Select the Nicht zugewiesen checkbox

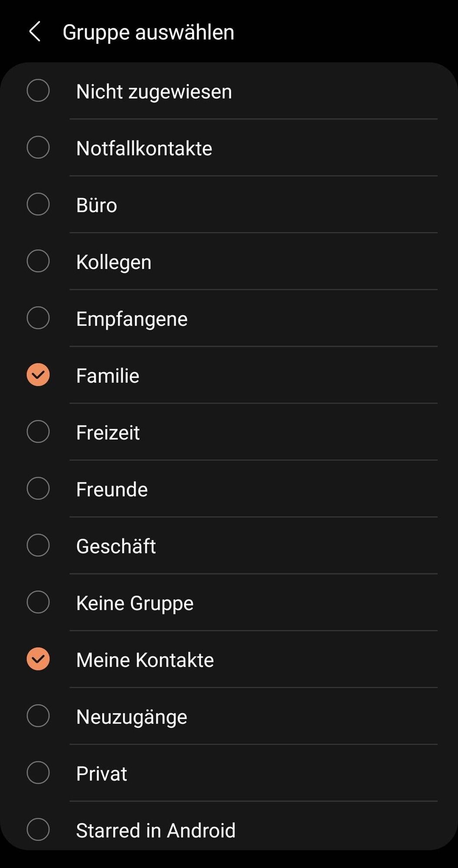point(38,90)
